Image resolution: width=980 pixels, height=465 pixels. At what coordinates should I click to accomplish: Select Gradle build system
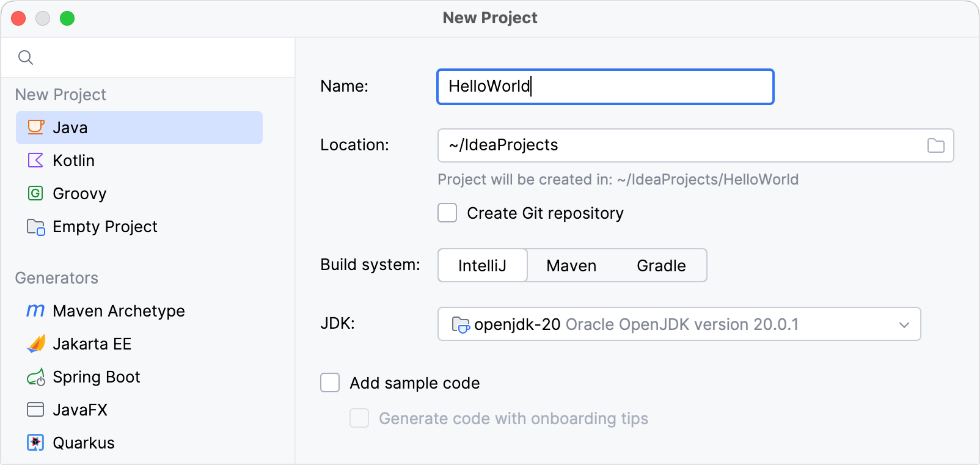click(x=661, y=265)
